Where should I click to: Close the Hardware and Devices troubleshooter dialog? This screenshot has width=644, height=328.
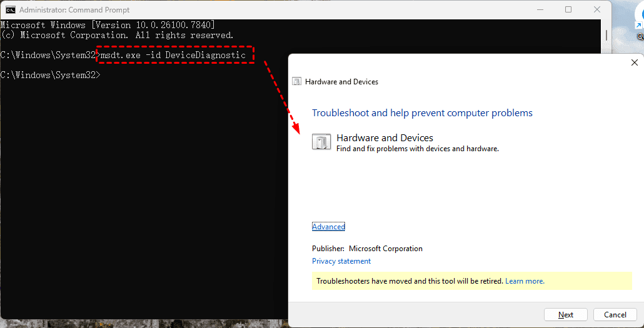pyautogui.click(x=634, y=62)
